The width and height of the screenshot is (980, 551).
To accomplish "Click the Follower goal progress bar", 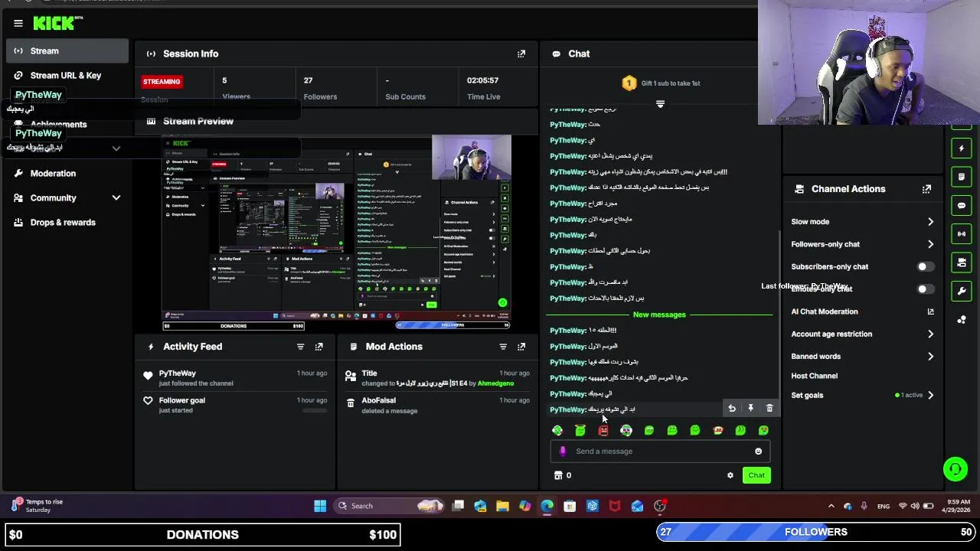I will click(315, 411).
